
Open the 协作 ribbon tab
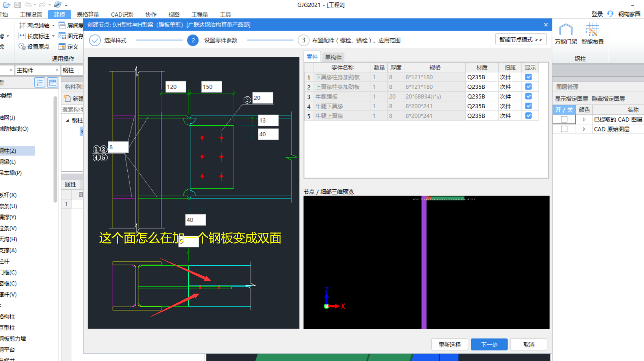(x=151, y=14)
